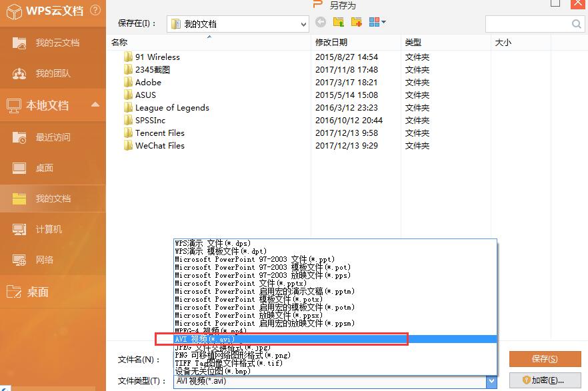Select the ASUS folder
The height and width of the screenshot is (391, 588).
point(145,95)
